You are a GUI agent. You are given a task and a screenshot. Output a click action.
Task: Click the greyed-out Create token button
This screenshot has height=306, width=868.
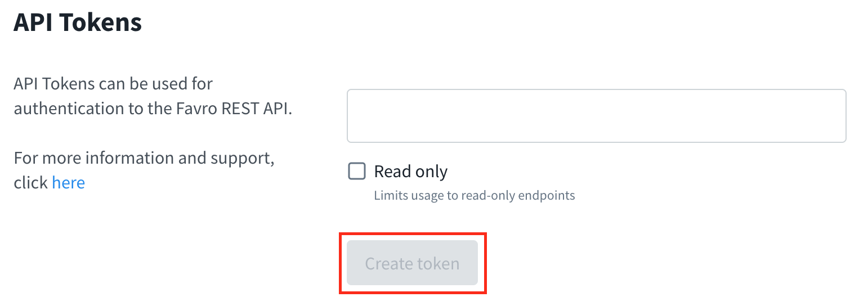[x=412, y=263]
